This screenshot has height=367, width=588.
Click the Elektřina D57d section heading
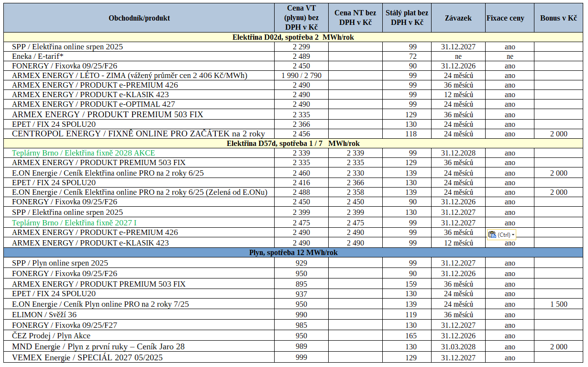point(293,144)
